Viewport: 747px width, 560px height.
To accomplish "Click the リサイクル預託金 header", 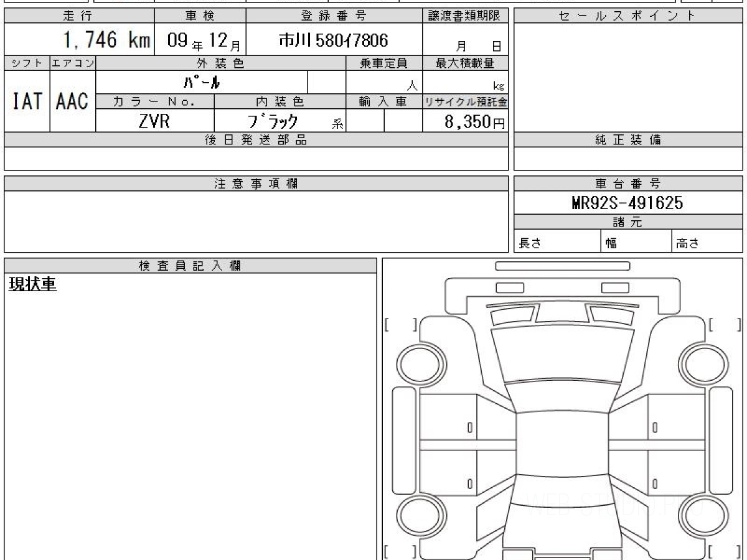I will point(466,101).
